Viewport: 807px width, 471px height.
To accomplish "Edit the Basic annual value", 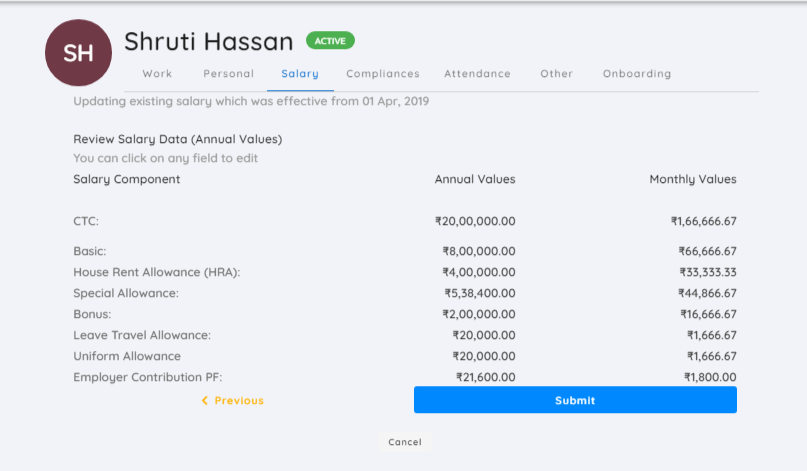I will point(479,251).
